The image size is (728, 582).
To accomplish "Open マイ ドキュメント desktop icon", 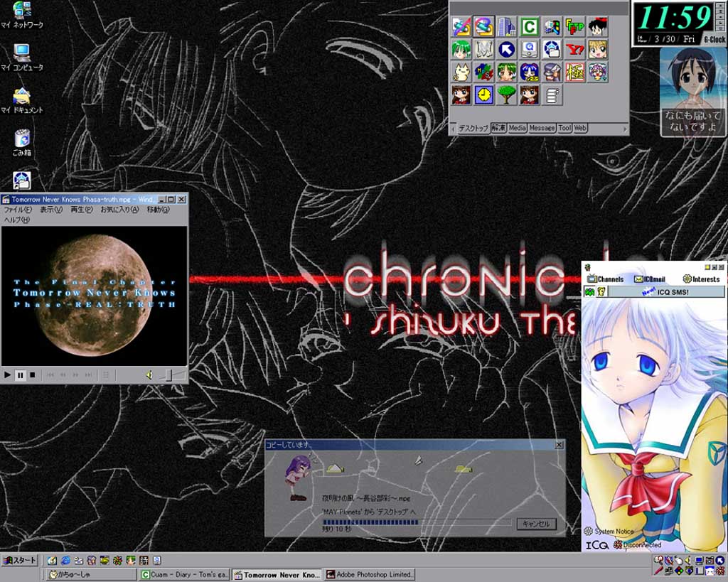I will 21,100.
